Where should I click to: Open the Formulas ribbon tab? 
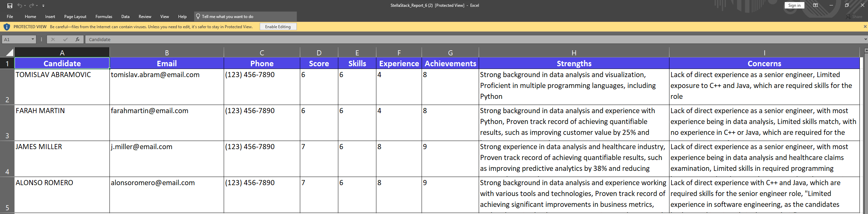[104, 17]
